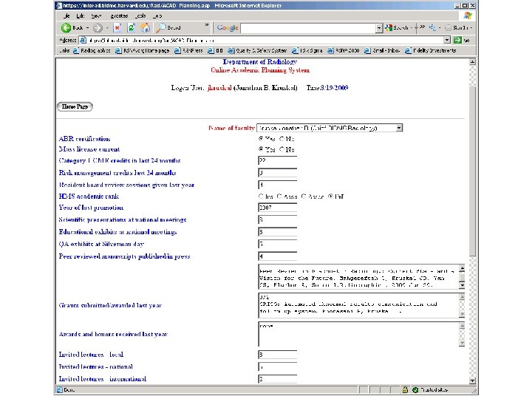This screenshot has height=399, width=532.
Task: Open the RSNA 2000 links bar favorite
Action: click(x=344, y=50)
